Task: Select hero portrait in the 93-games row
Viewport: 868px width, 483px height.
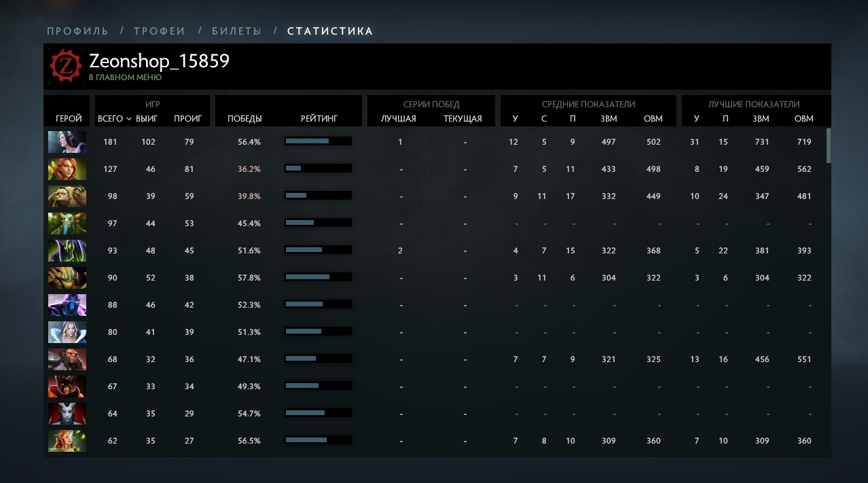Action: click(67, 251)
